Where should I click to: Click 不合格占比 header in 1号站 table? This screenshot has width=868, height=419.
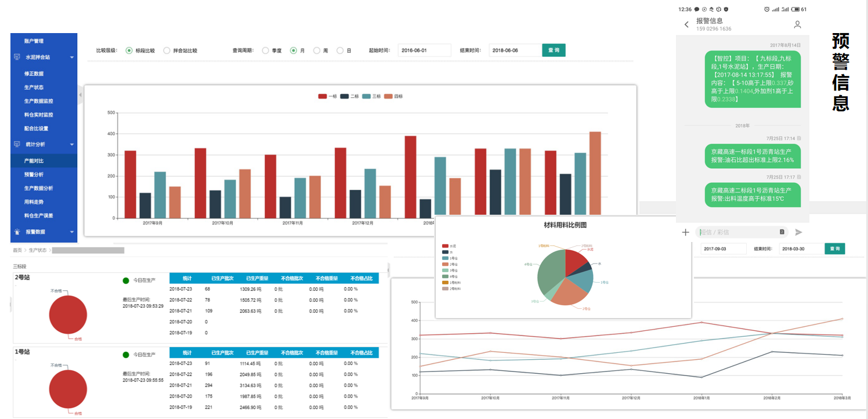(361, 352)
